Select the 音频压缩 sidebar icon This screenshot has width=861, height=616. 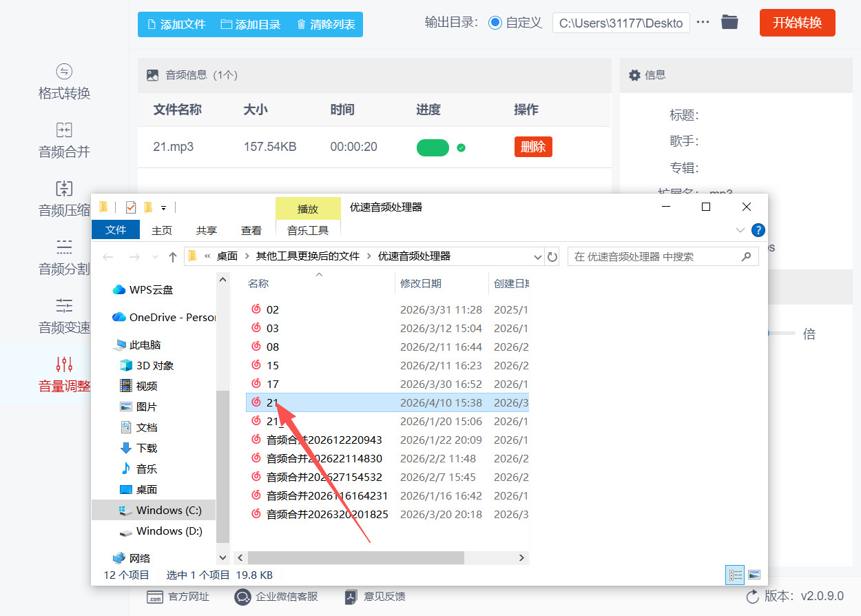[x=64, y=189]
